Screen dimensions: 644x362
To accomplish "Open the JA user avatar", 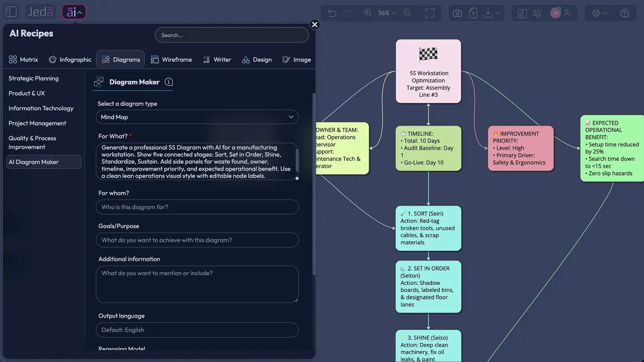I will (555, 13).
